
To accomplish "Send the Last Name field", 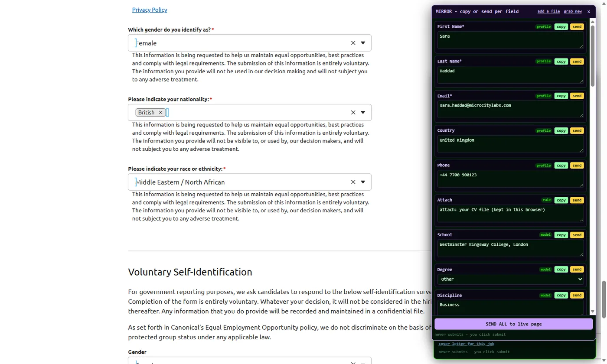I will (x=577, y=62).
